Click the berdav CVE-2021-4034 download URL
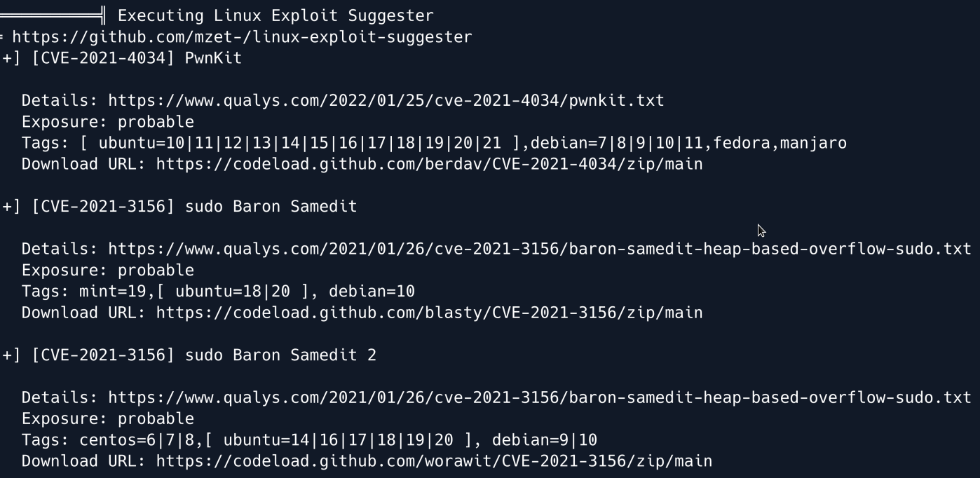The image size is (980, 478). [429, 164]
